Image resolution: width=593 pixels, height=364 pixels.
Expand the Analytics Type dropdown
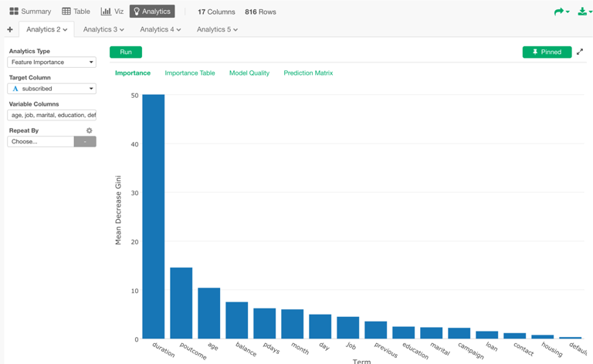52,62
